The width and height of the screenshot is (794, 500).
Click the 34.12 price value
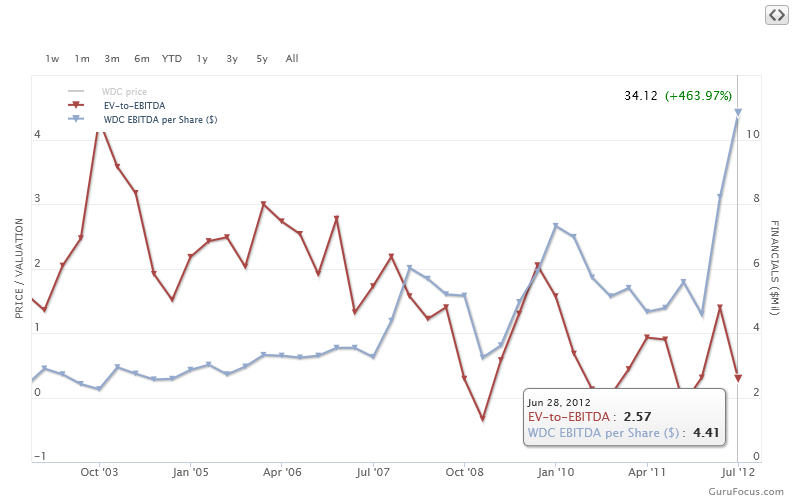click(x=641, y=96)
